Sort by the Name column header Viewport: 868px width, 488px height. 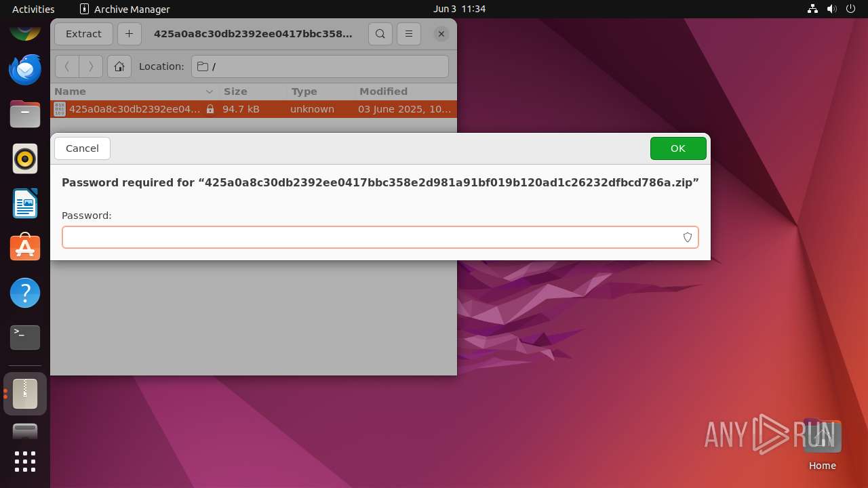(135, 91)
